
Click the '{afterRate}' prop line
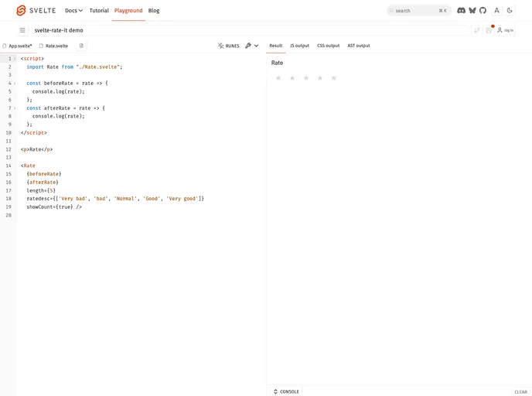(43, 183)
